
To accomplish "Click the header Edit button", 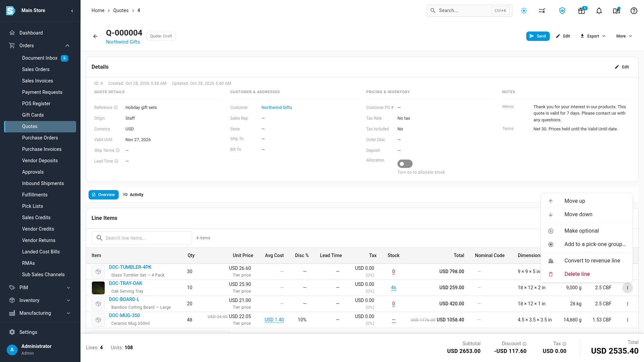I will pos(563,36).
